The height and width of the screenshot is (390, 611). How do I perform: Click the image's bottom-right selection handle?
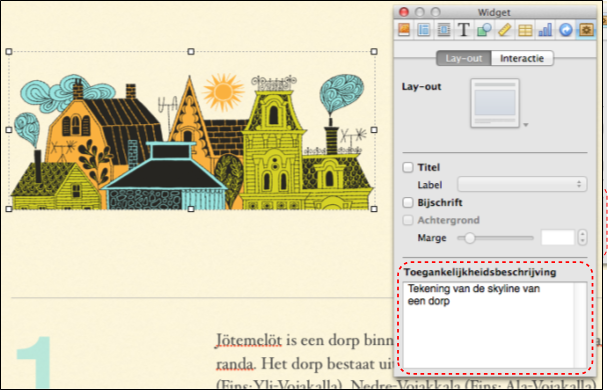(x=374, y=209)
